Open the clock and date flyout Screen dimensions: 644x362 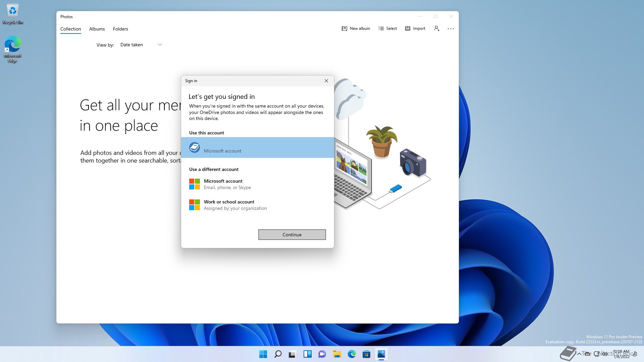621,354
